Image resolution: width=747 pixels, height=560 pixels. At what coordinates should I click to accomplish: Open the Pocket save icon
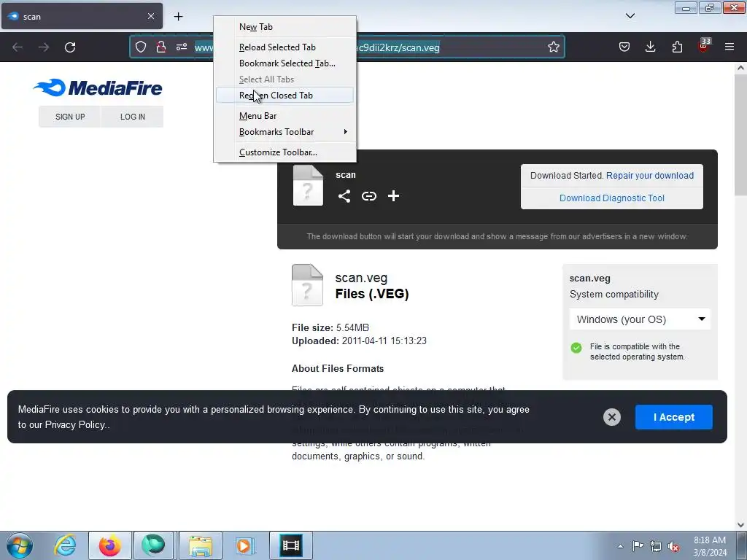point(624,47)
